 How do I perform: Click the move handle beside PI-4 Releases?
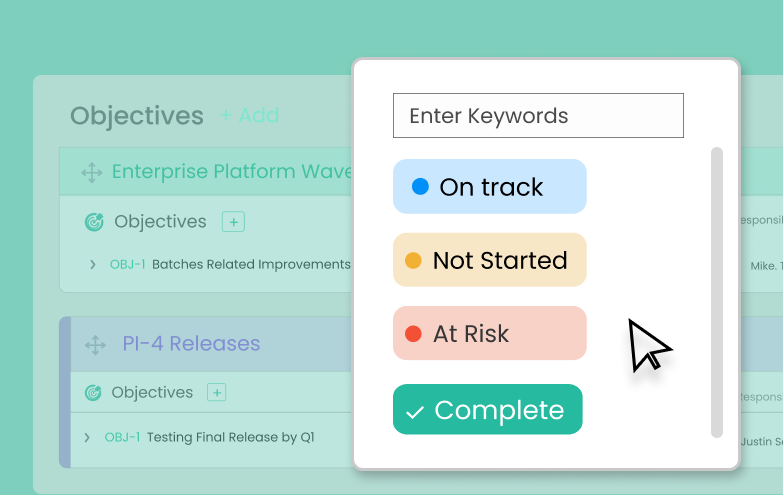(x=95, y=345)
